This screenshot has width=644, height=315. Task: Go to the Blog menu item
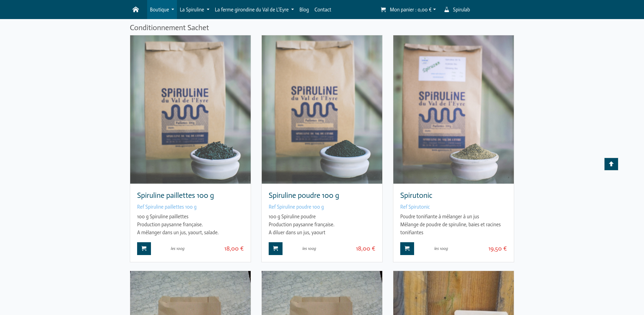pyautogui.click(x=304, y=9)
